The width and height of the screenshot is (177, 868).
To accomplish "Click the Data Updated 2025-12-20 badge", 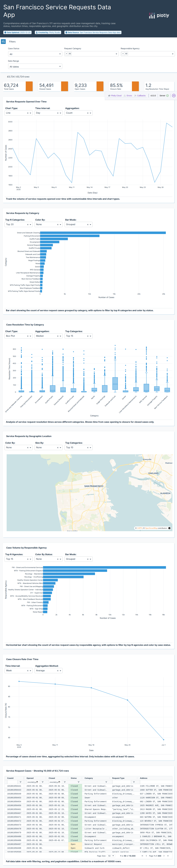I will [18, 32].
